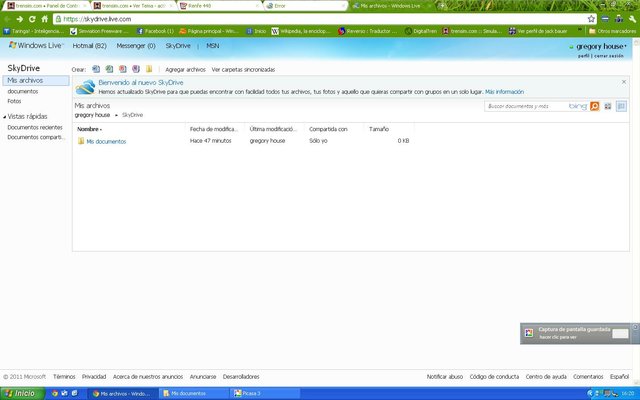
Task: Open Hotmail from the top menu
Action: point(89,46)
